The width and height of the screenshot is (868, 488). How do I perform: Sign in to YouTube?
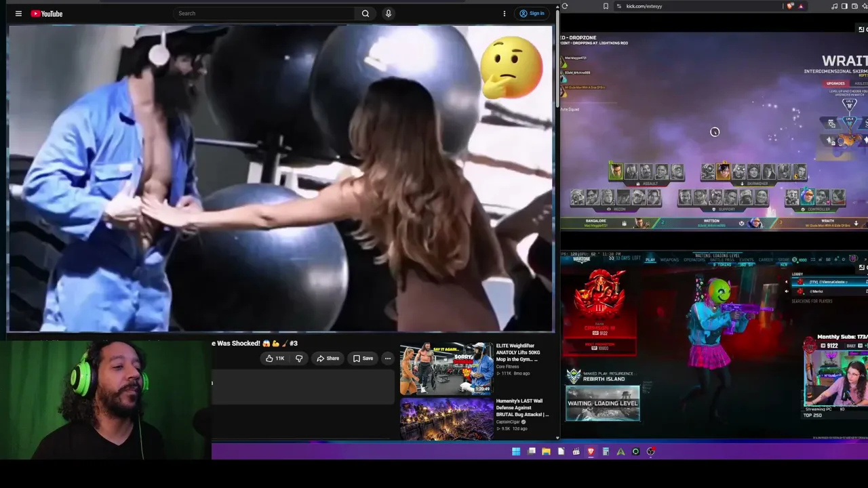(x=532, y=14)
